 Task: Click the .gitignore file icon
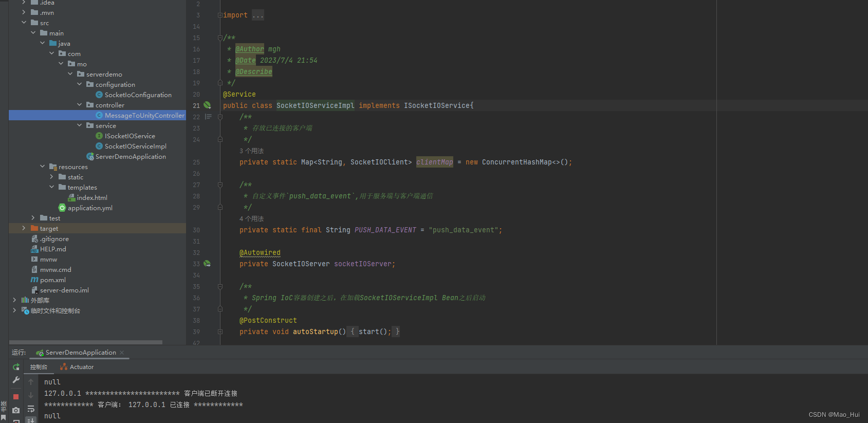(x=34, y=238)
